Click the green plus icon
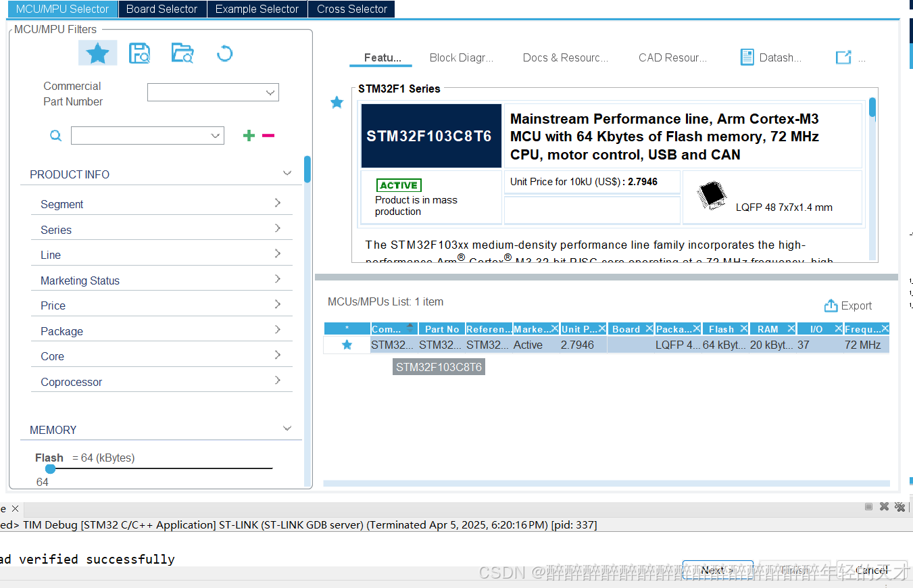The image size is (913, 588). tap(249, 135)
